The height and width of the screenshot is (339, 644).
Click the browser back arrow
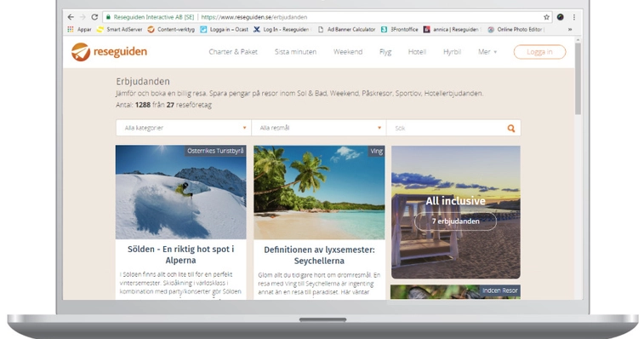coord(71,17)
